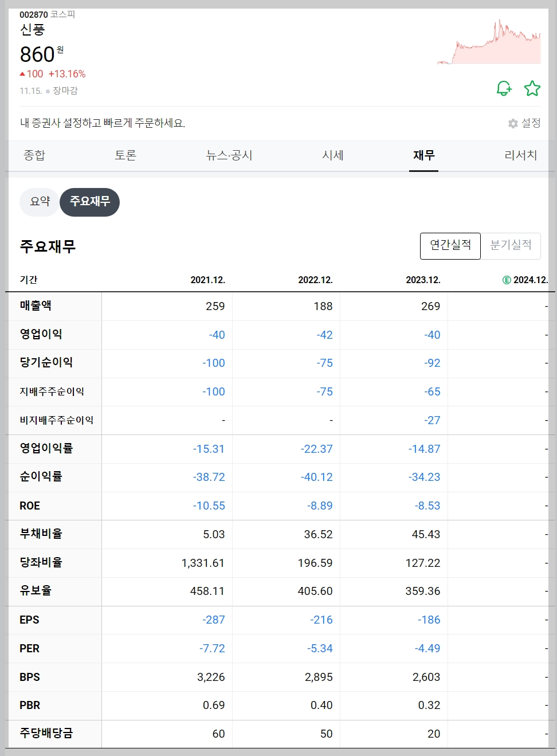Click the 영업이익률 row label
557x756 pixels.
pos(46,448)
